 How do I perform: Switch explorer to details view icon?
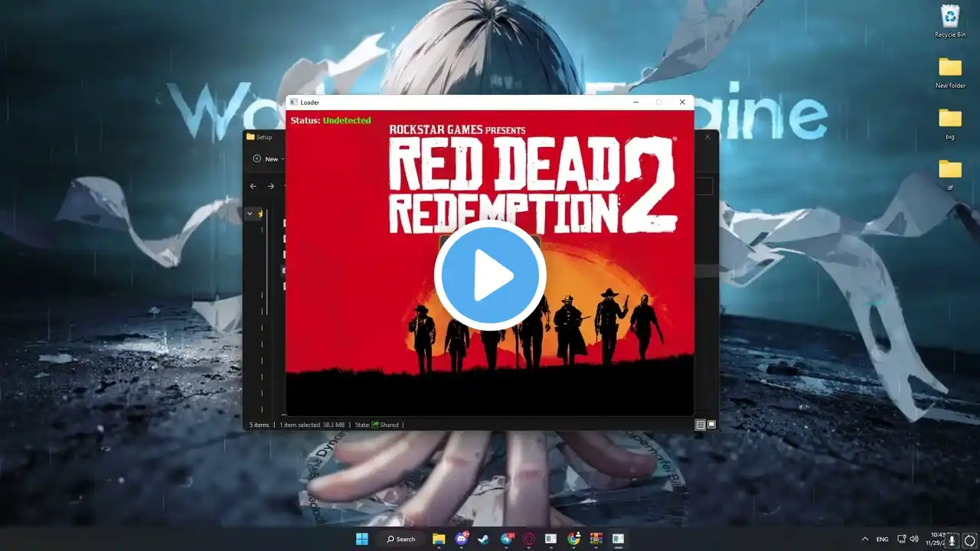coord(701,425)
